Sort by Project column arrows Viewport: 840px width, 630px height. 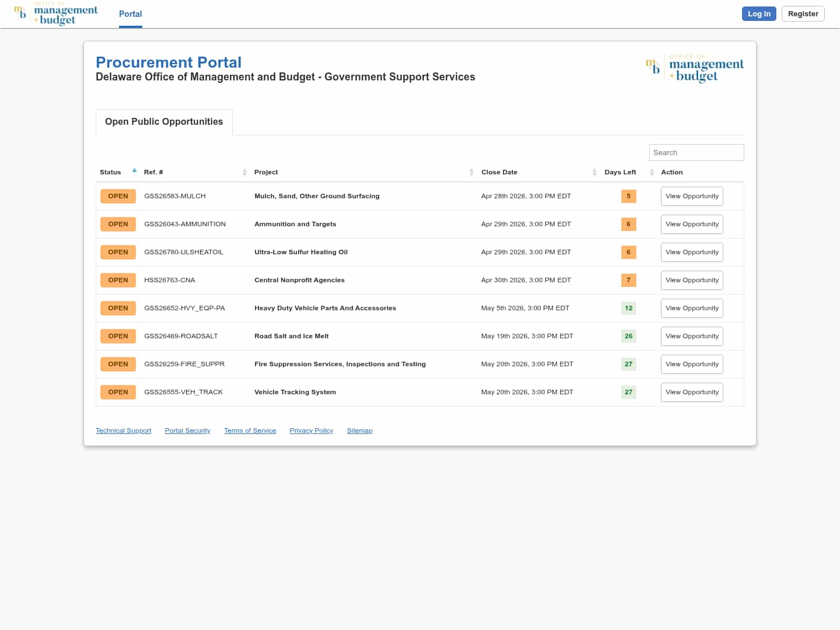[x=471, y=172]
